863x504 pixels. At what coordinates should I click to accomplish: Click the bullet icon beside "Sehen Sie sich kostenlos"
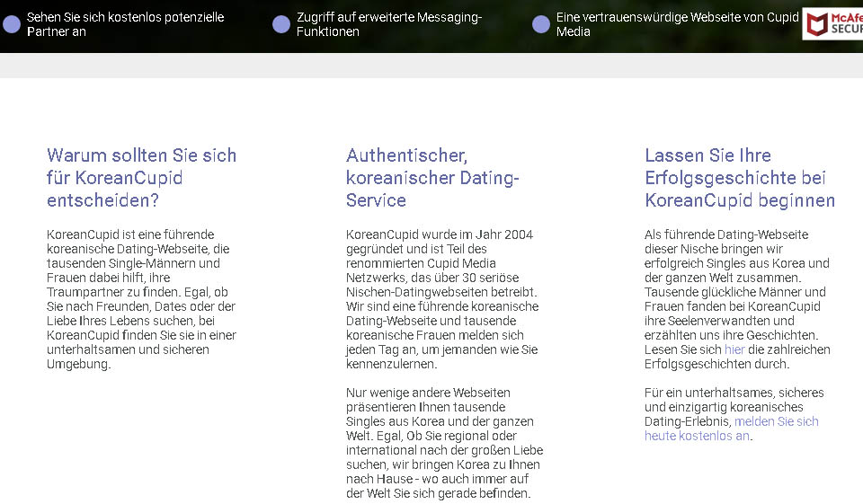(x=12, y=24)
